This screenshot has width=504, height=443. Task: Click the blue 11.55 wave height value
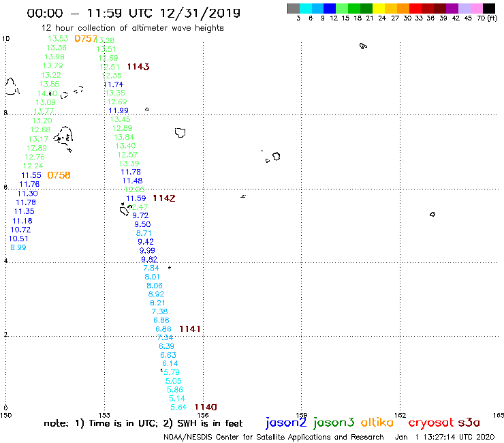[31, 175]
